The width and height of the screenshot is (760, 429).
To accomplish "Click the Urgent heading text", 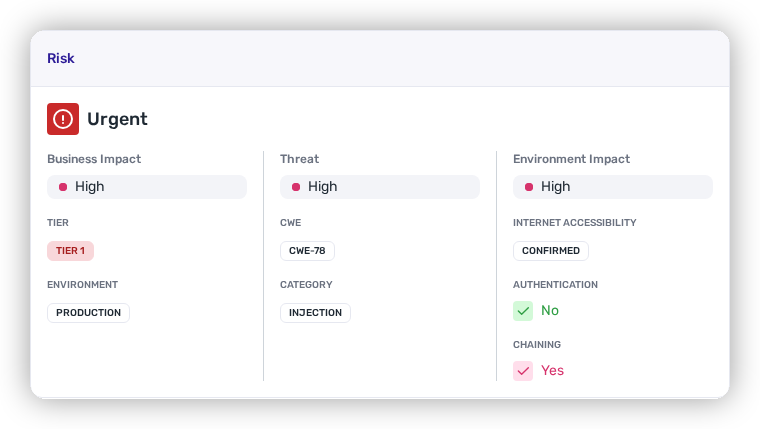I will [x=117, y=119].
